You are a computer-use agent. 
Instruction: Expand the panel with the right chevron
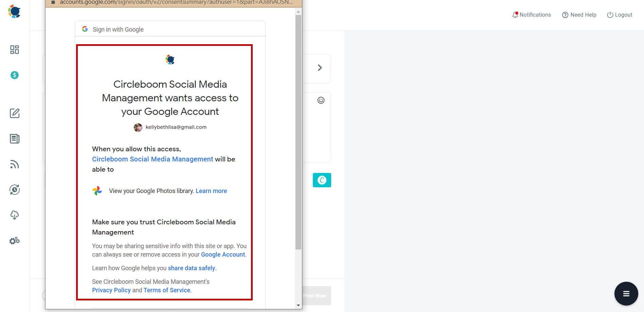coord(320,68)
